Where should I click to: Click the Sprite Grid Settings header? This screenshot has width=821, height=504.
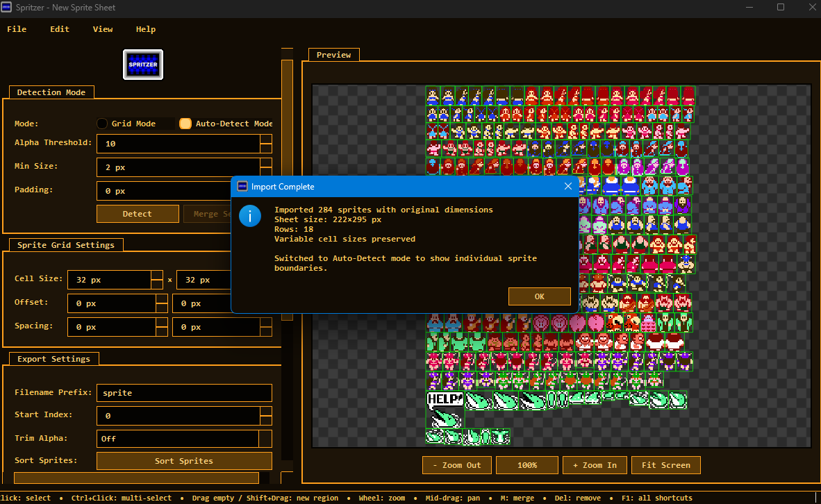coord(66,245)
